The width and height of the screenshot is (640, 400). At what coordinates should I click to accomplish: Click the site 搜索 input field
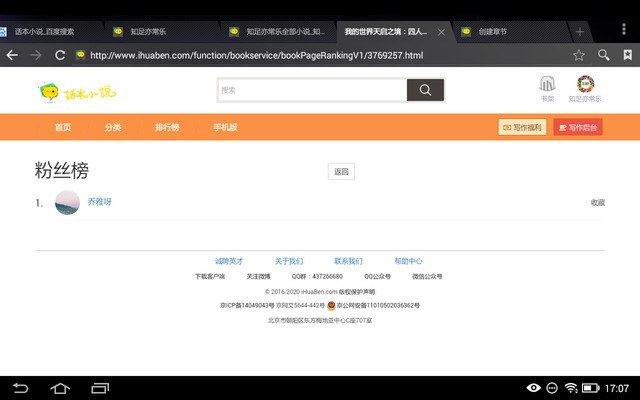pos(312,90)
